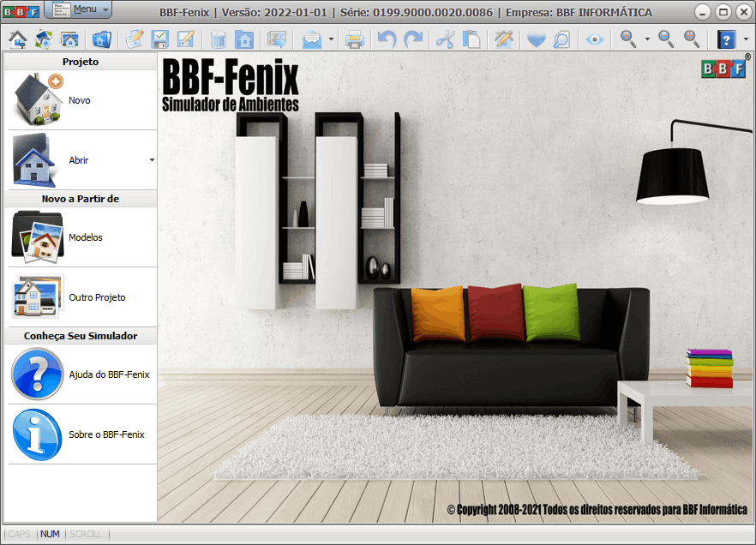Click the photo stack house toolbar icon
Viewport: 756px width, 545px height.
[44, 39]
